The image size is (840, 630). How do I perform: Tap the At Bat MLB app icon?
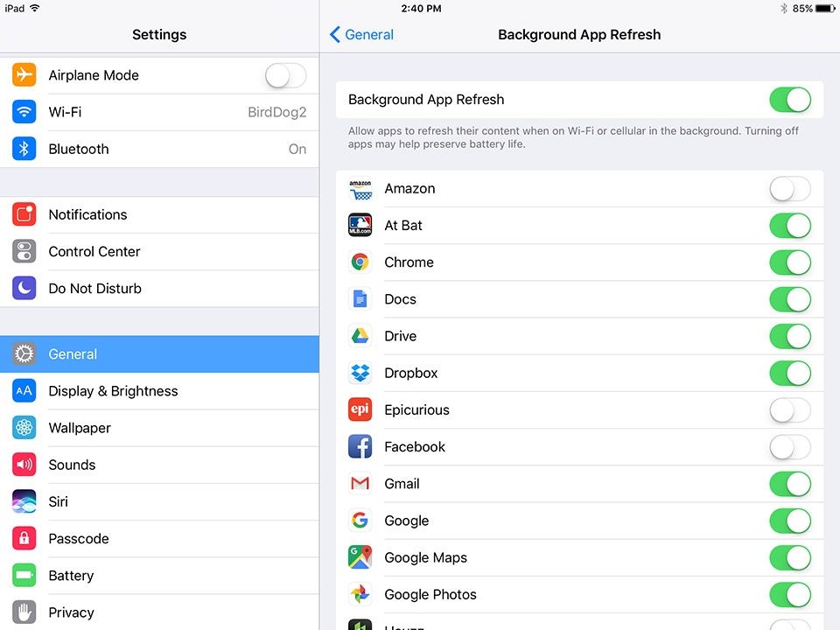coord(360,226)
